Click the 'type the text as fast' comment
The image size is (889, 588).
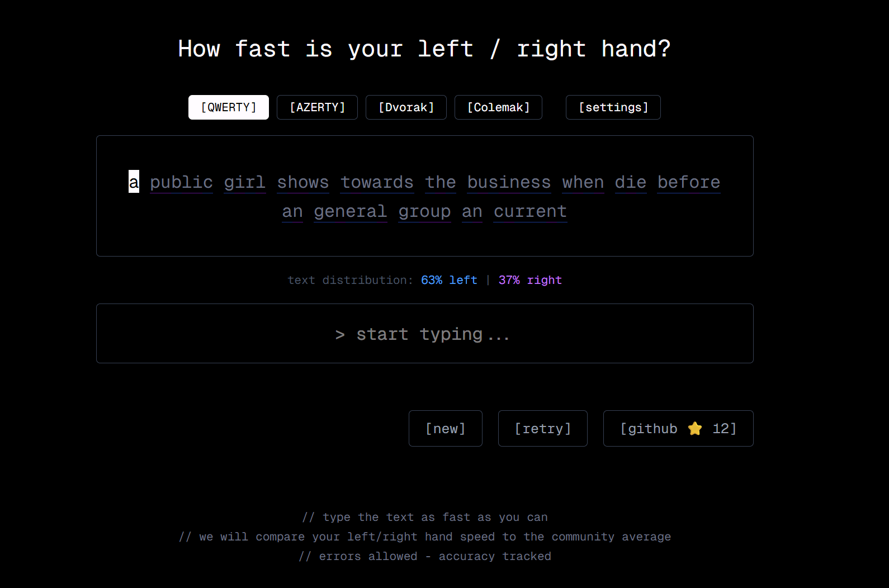[425, 517]
